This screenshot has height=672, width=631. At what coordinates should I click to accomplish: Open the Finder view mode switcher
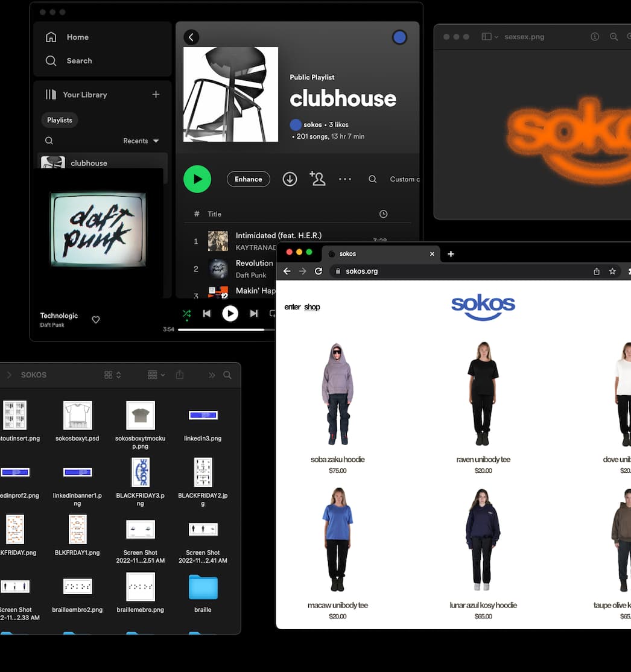click(113, 375)
